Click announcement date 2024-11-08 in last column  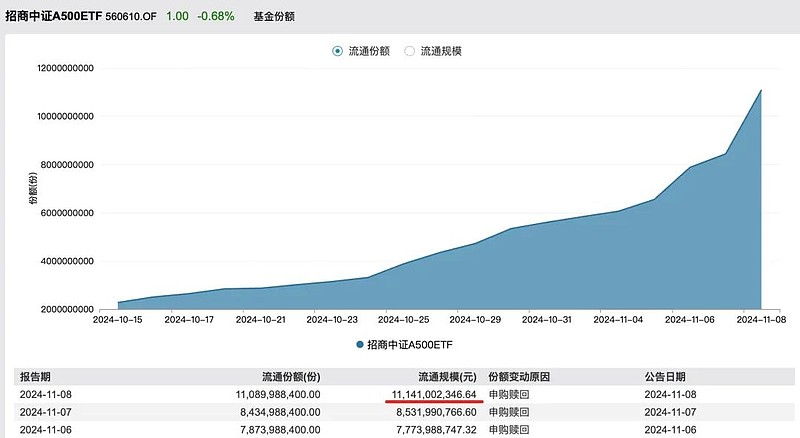pos(670,395)
